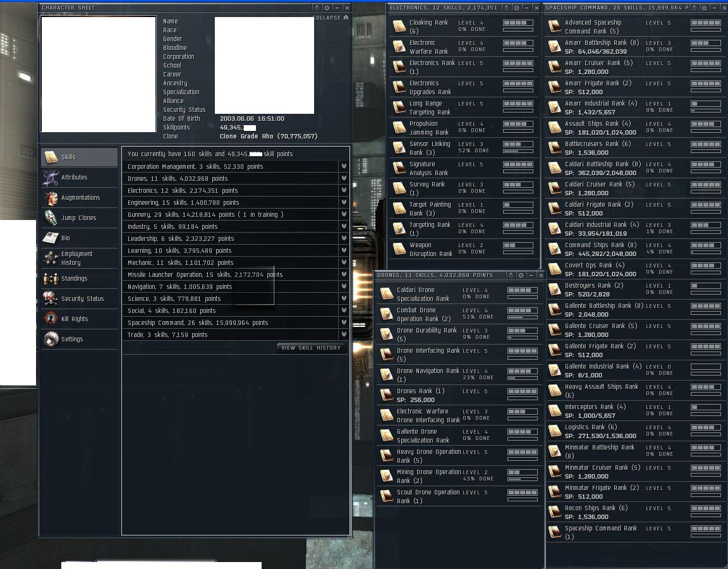
Task: Expand the Engineering skill group arrow
Action: (x=344, y=202)
